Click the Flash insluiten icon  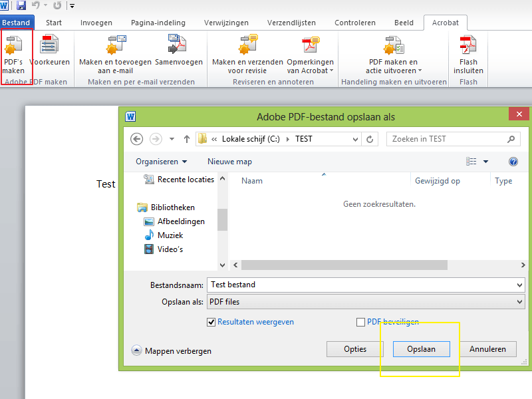pos(468,45)
